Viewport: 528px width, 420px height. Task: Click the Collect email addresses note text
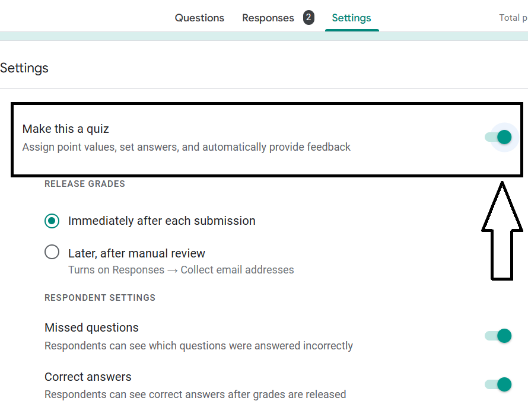tap(181, 270)
